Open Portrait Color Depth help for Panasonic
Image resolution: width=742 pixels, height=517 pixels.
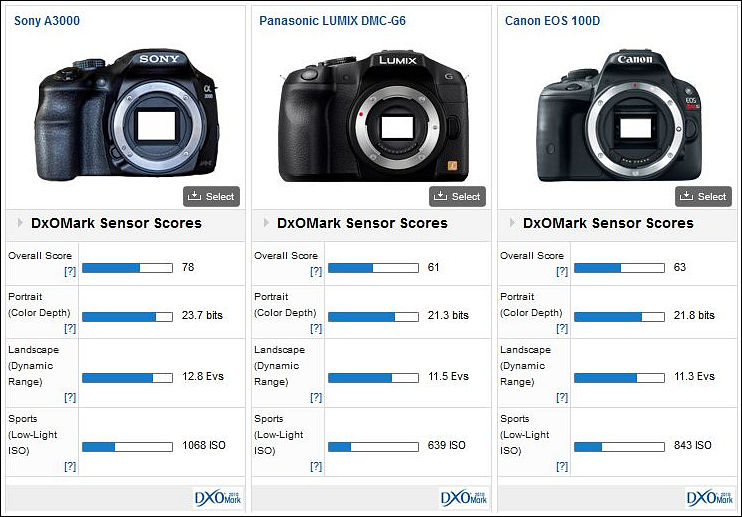(x=316, y=328)
